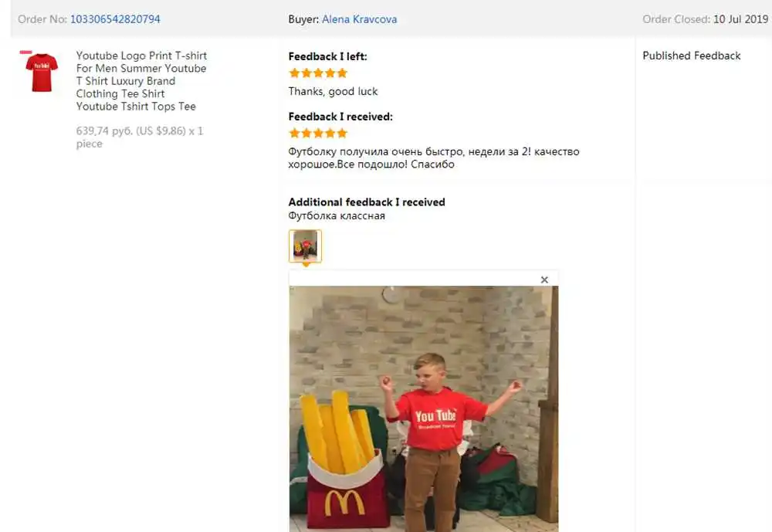Click the fifth star under Feedback I received
This screenshot has height=532, width=772.
click(x=342, y=133)
